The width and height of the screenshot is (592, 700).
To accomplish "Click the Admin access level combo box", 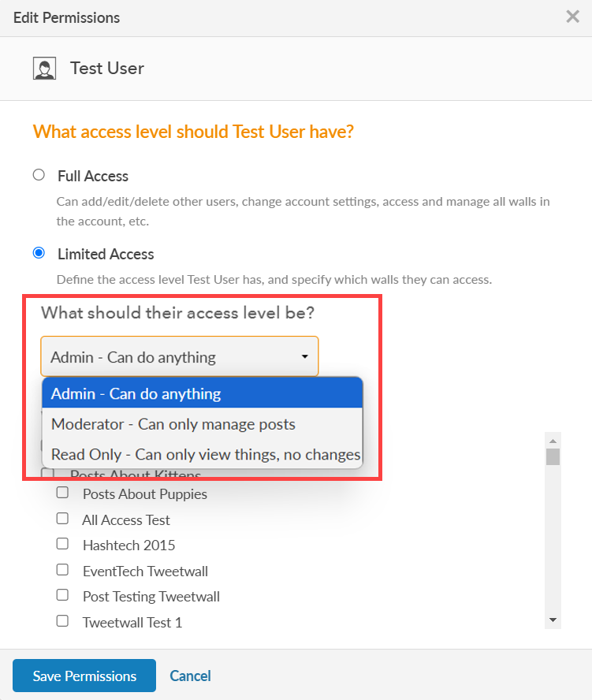I will coord(180,356).
